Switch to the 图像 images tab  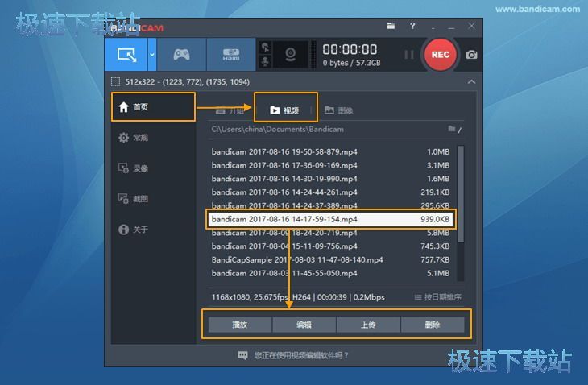338,110
